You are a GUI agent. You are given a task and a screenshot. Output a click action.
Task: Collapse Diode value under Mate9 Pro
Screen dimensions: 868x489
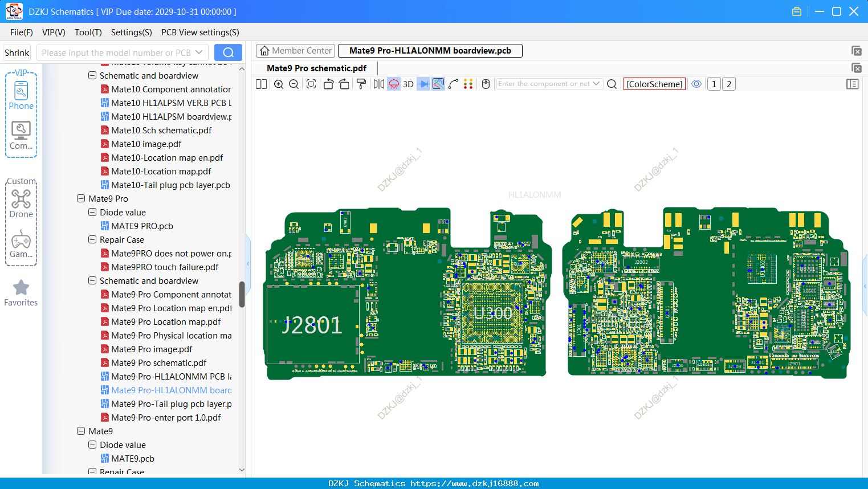coord(92,213)
